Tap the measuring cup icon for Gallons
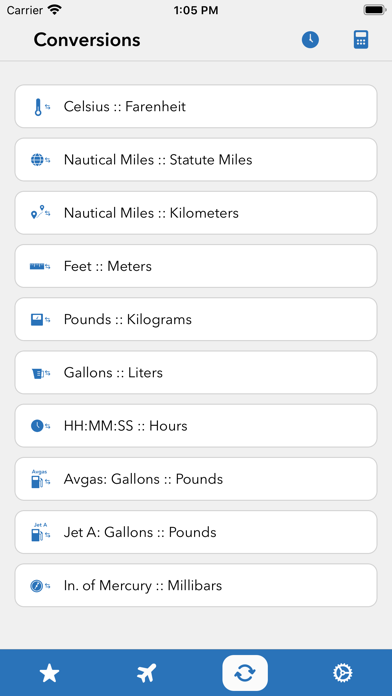This screenshot has height=696, width=392. [41, 373]
